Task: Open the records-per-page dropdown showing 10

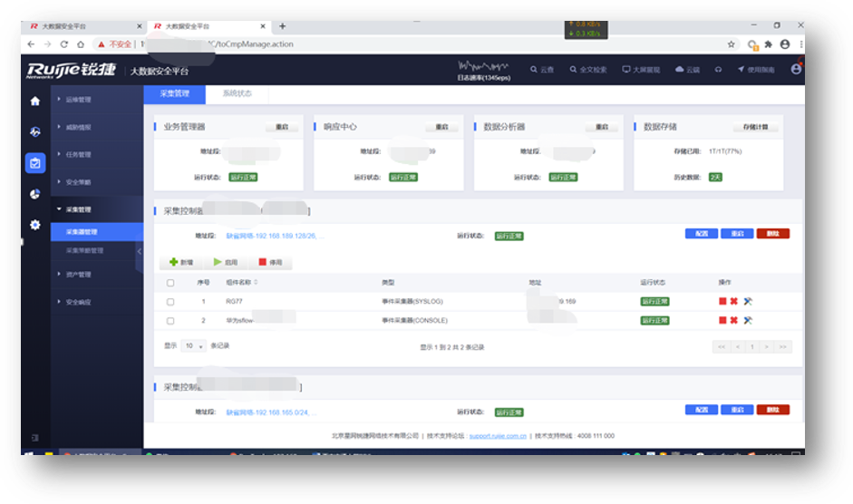Action: [193, 346]
